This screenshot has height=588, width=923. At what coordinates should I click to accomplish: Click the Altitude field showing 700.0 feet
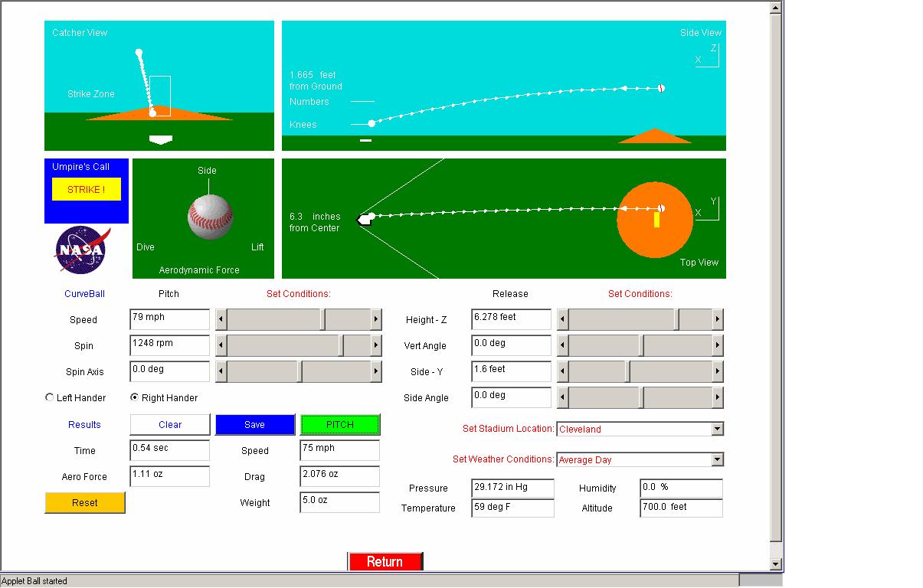pyautogui.click(x=682, y=508)
